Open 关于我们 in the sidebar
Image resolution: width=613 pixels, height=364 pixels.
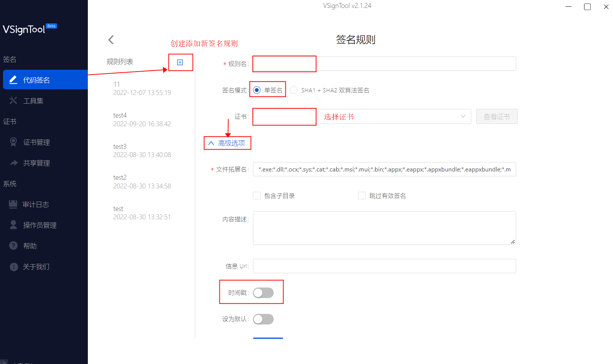tap(45, 267)
